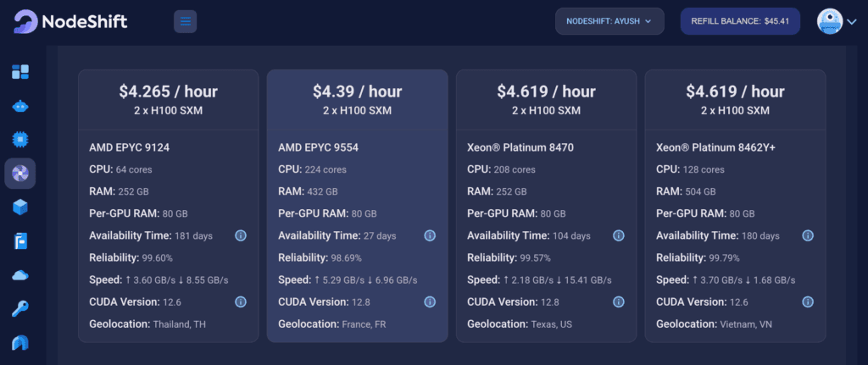Expand the NODESHIFT: AYUSH dropdown
This screenshot has width=868, height=365.
(x=609, y=21)
